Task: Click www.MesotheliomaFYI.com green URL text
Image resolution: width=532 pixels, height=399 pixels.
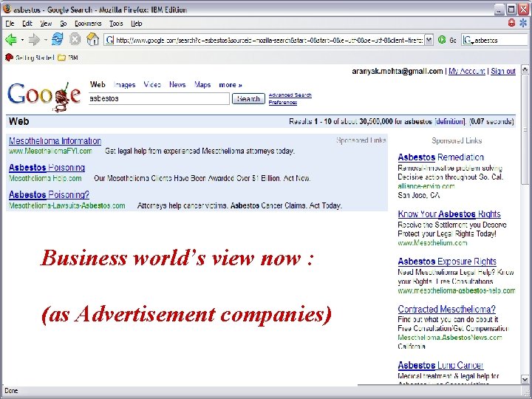Action: click(50, 151)
